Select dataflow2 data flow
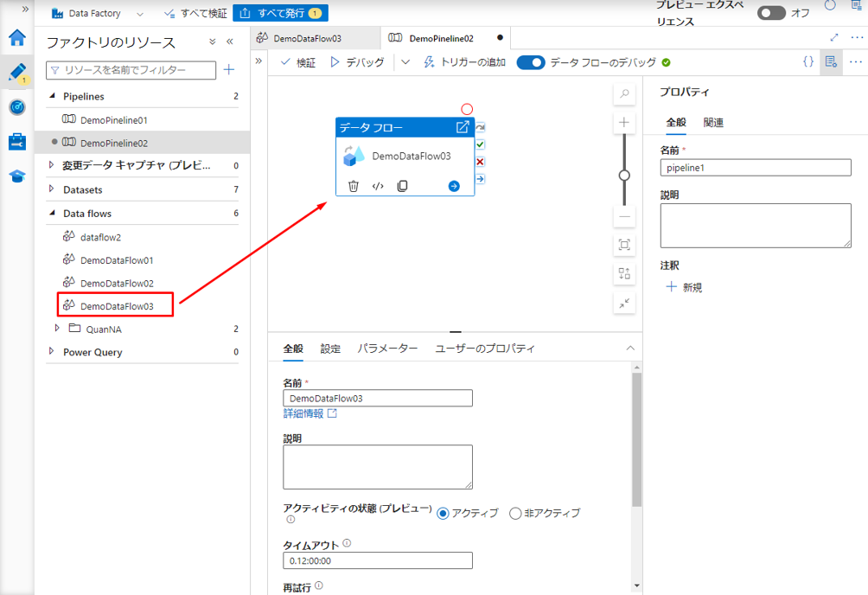Viewport: 868px width, 595px height. [x=100, y=237]
